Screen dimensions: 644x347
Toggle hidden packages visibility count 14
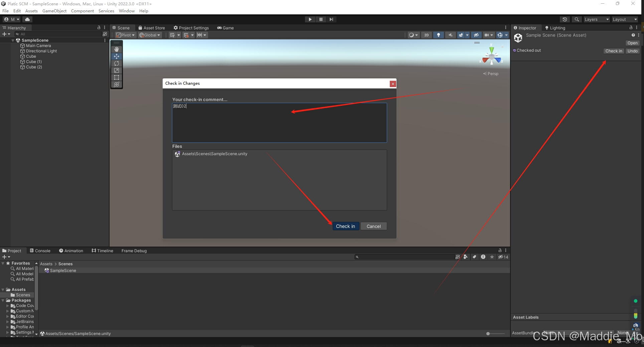[503, 257]
